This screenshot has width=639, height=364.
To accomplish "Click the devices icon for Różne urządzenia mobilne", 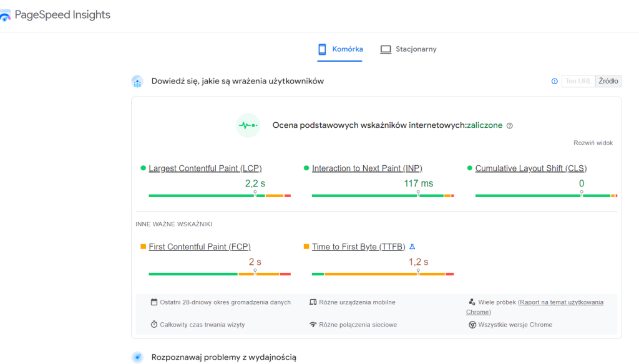I will coord(313,302).
